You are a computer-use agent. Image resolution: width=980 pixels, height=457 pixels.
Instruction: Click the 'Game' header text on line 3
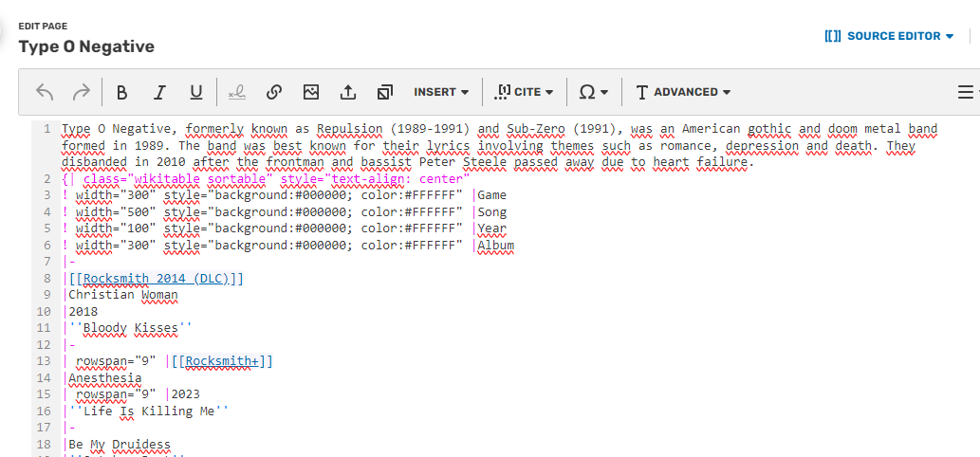tap(491, 194)
